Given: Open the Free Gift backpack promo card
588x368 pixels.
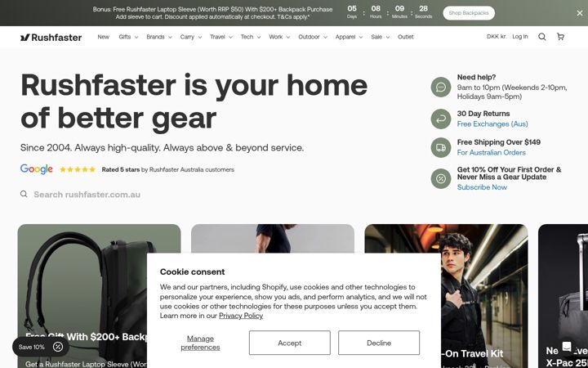Looking at the screenshot, I should (99, 296).
